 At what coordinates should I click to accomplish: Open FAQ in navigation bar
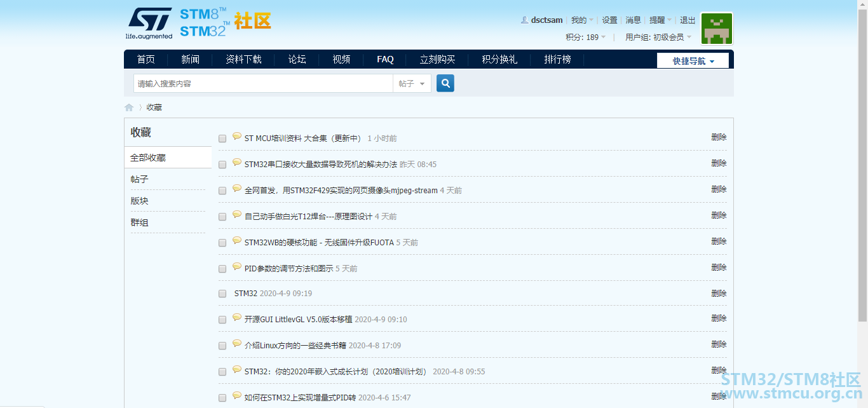coord(385,59)
